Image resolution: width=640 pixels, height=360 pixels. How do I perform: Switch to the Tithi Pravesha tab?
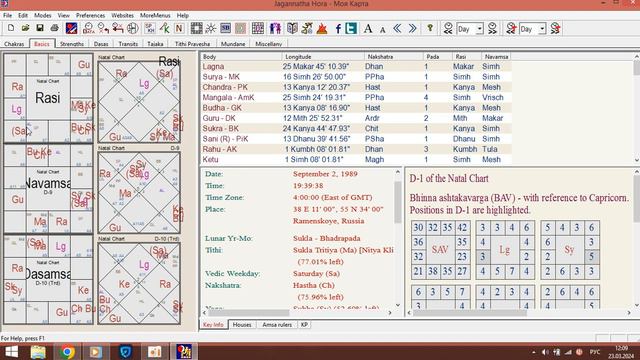tap(192, 44)
